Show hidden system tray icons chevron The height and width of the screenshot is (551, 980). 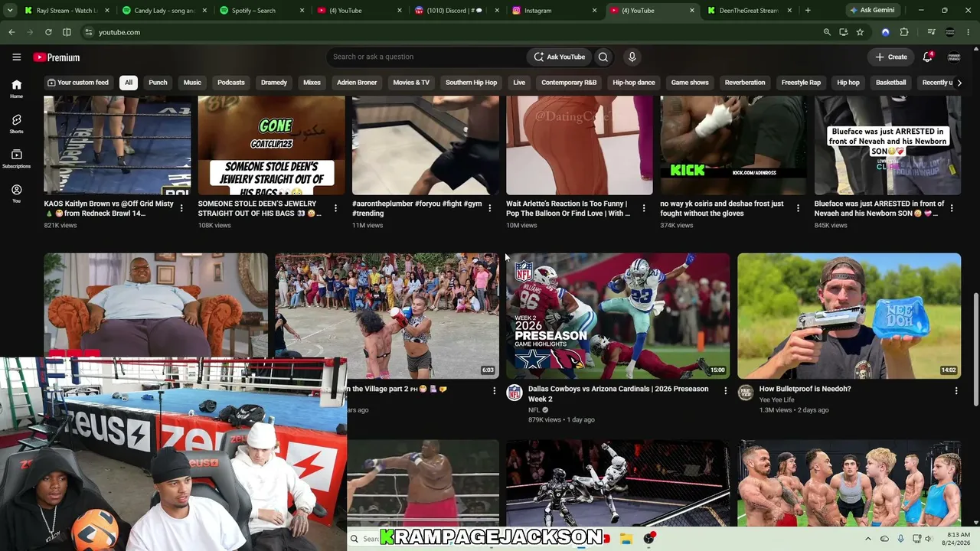[x=867, y=539]
